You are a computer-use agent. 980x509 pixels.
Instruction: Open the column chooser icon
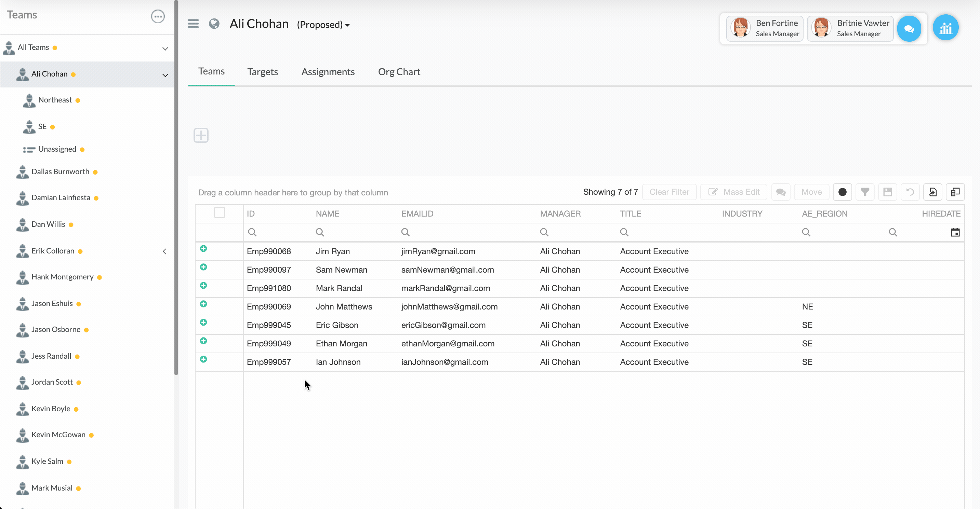coord(955,192)
